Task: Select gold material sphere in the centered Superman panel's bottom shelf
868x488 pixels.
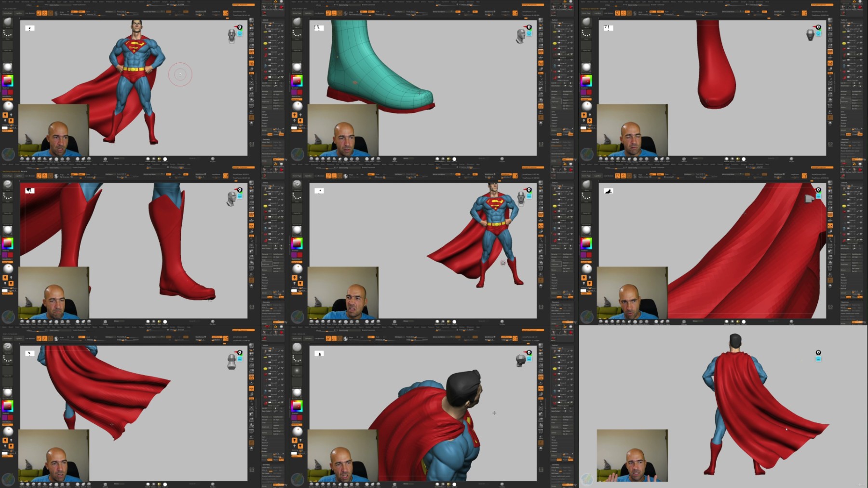Action: [160, 159]
